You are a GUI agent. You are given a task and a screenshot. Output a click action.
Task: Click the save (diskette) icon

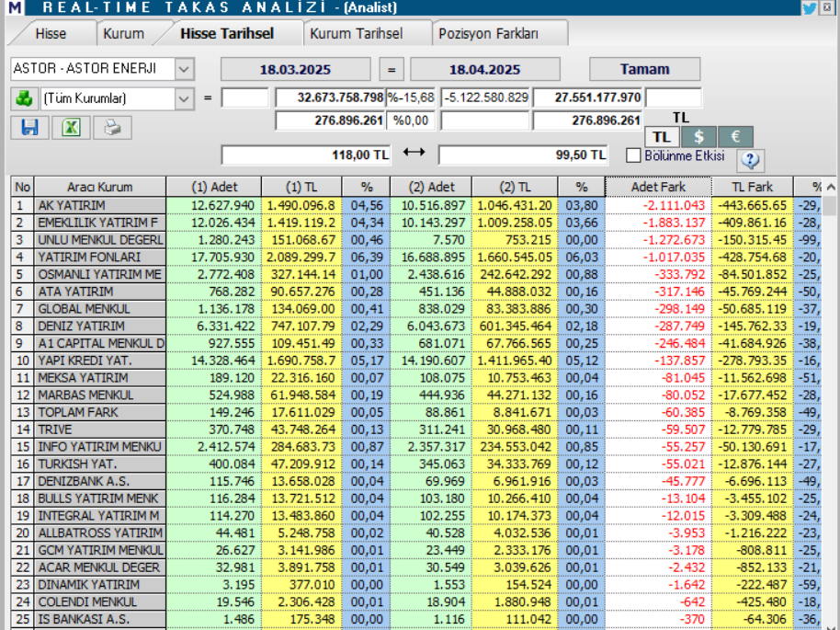point(28,127)
